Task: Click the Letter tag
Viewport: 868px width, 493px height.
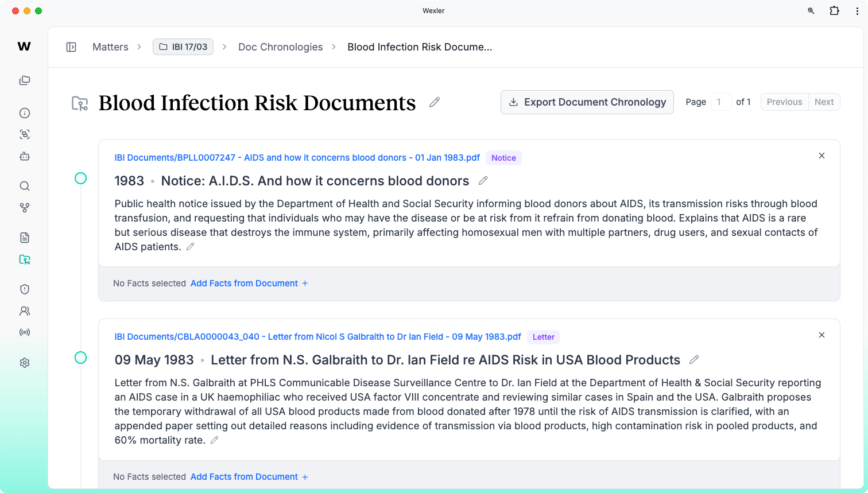Action: coord(543,337)
